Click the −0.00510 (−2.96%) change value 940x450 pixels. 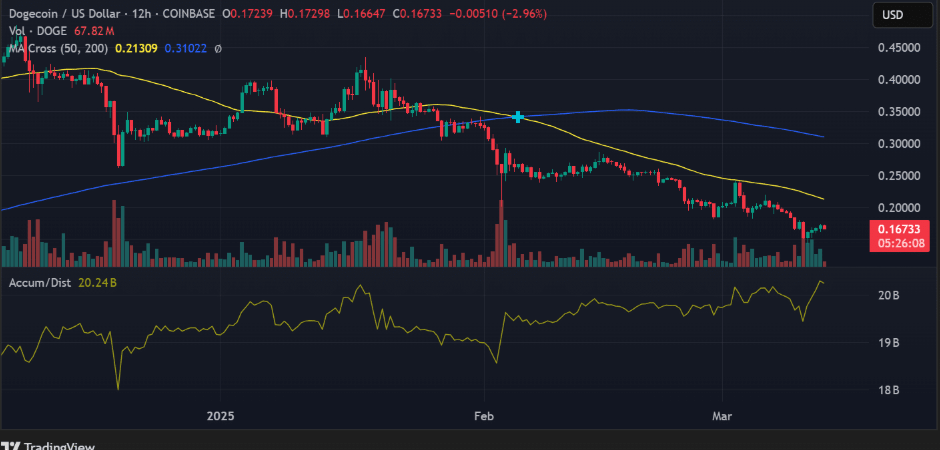coord(498,14)
